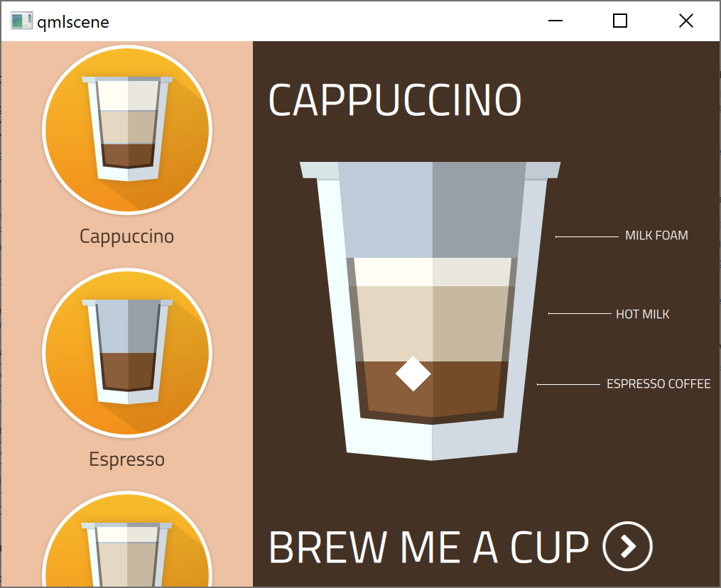Viewport: 721px width, 588px height.
Task: Click the 'MILK FOAM' ingredient label
Action: point(656,236)
